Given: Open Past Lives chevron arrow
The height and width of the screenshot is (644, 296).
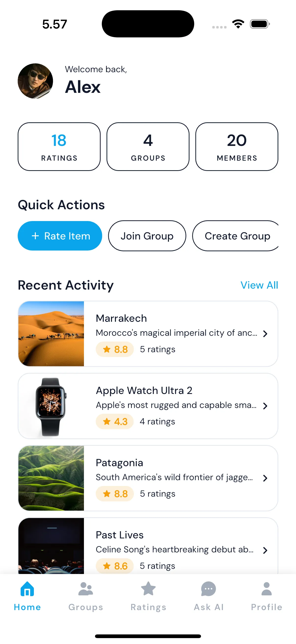Looking at the screenshot, I should tap(265, 550).
